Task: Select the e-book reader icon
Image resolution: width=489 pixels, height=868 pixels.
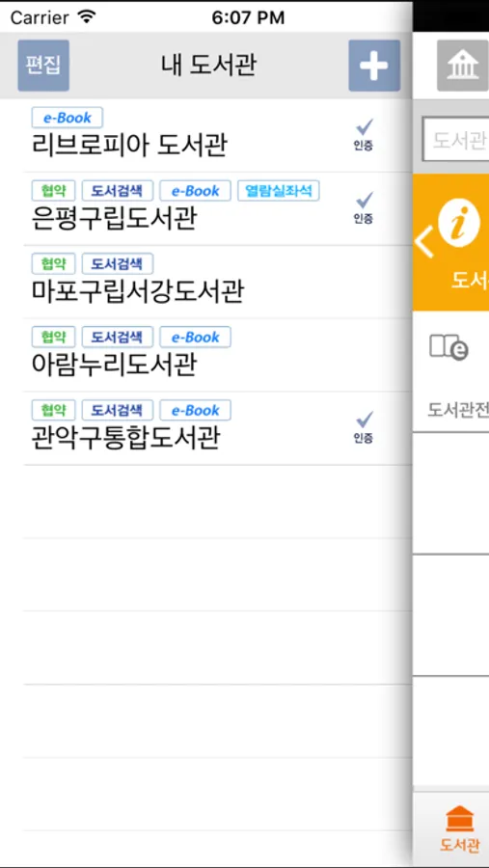Action: 449,347
